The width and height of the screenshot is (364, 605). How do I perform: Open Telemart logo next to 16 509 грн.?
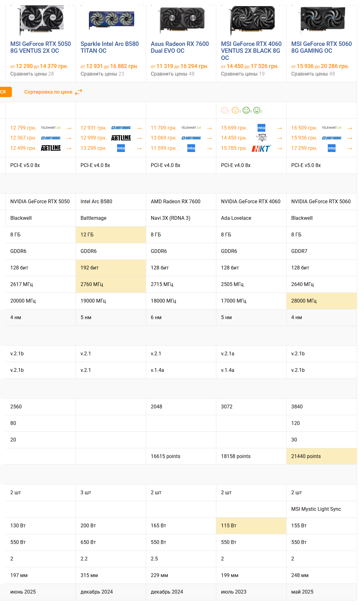[332, 128]
